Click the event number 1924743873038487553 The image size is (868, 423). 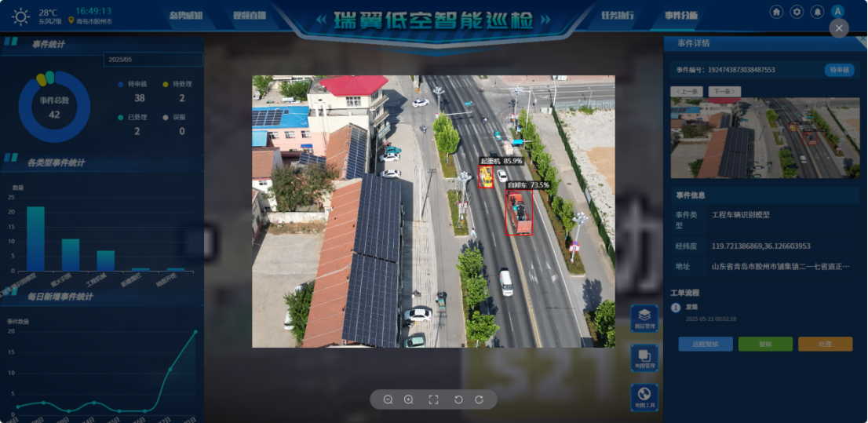tap(741, 70)
